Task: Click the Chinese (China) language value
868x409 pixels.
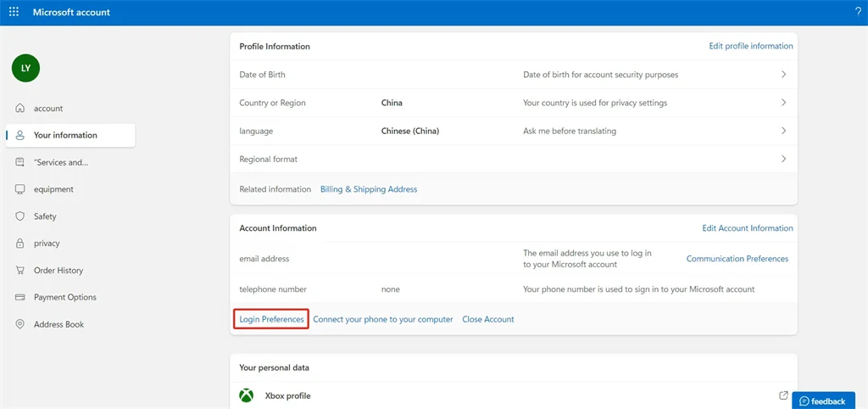Action: coord(410,131)
